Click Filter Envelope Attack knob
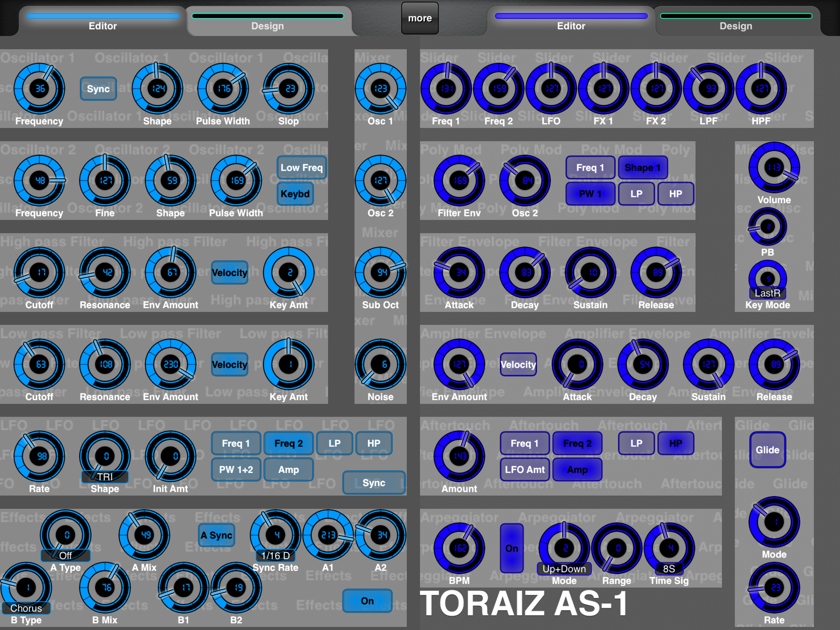This screenshot has height=630, width=840. click(x=459, y=273)
